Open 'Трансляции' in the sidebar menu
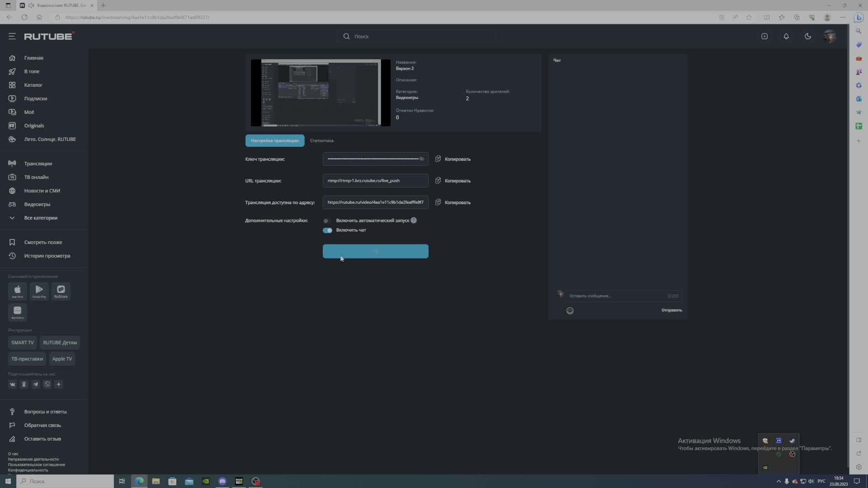This screenshot has height=488, width=868. tap(38, 164)
